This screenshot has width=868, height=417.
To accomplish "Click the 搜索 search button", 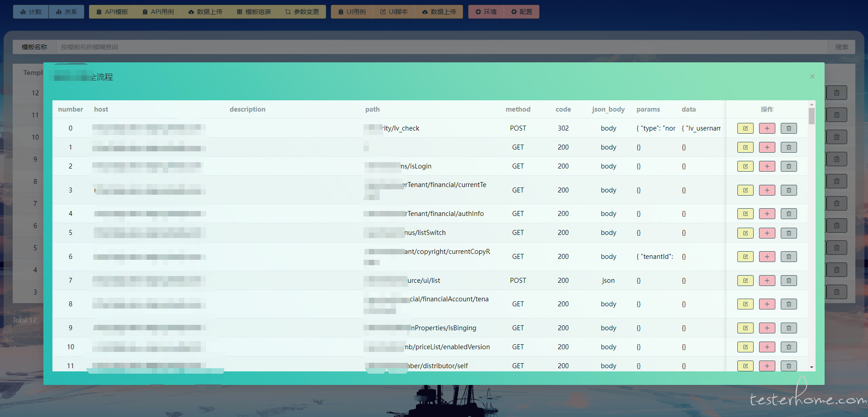I will point(841,47).
